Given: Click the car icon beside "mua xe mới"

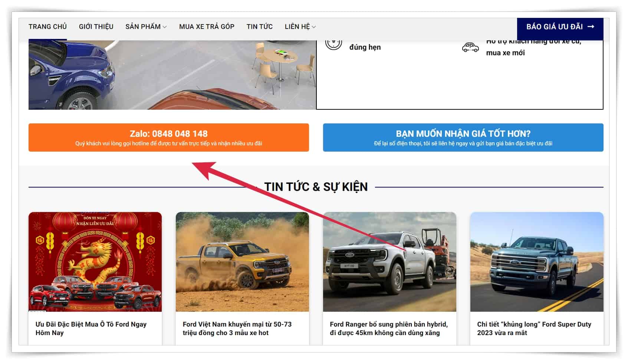Looking at the screenshot, I should click(470, 47).
